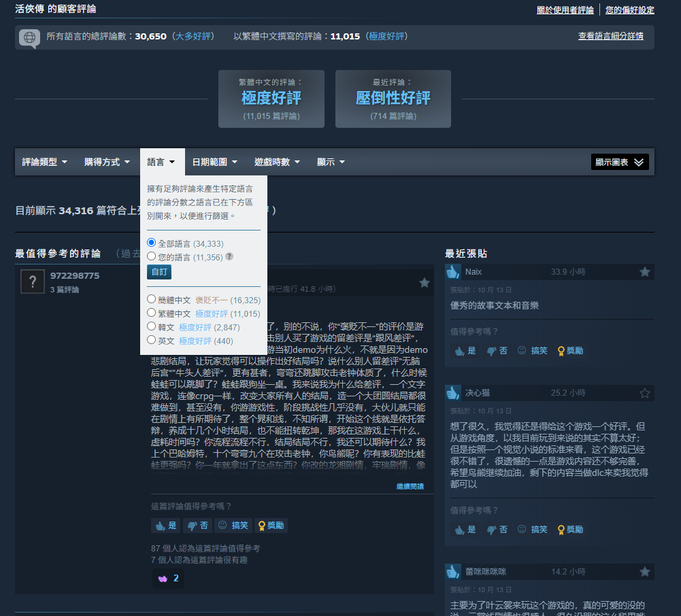The image size is (681, 616).
Task: Click the question mark help icon beside 您的語言
Action: click(x=229, y=257)
